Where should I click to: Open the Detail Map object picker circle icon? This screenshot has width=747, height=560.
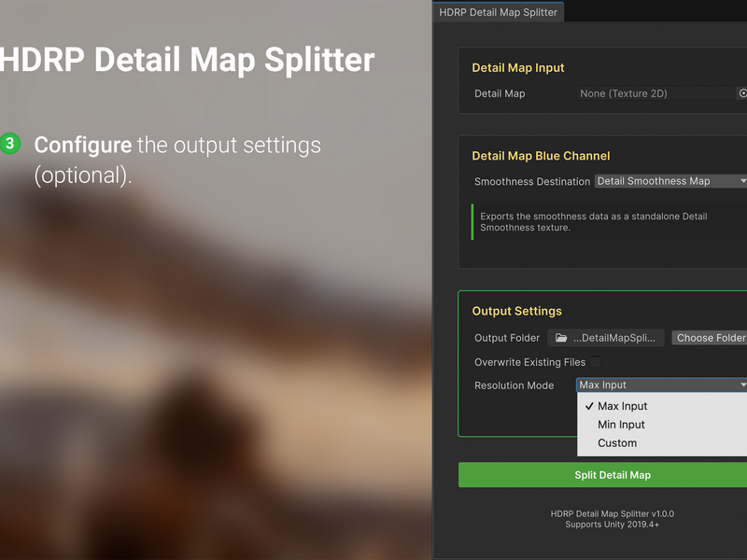(x=742, y=93)
